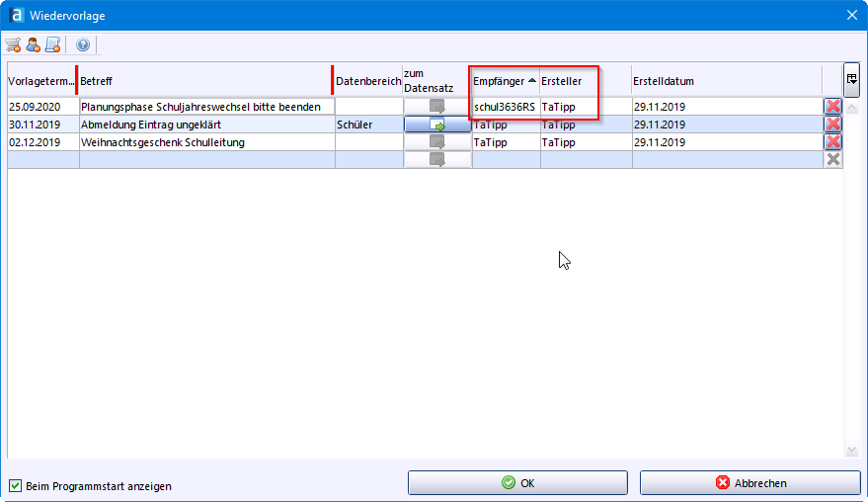Delete the Weihnachtsgeschenk Schulleitung row
Viewport: 868px width, 502px height.
point(832,142)
